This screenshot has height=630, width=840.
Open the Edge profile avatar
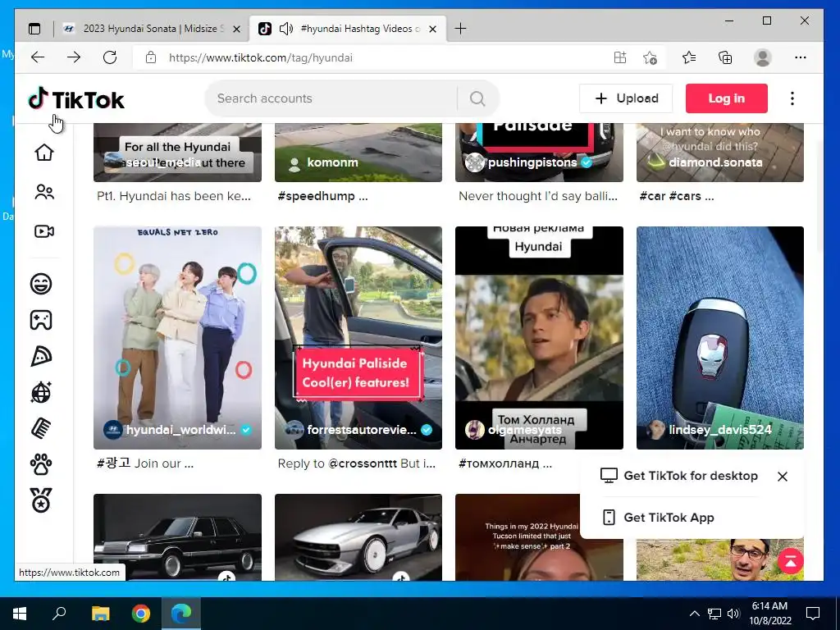pos(762,57)
